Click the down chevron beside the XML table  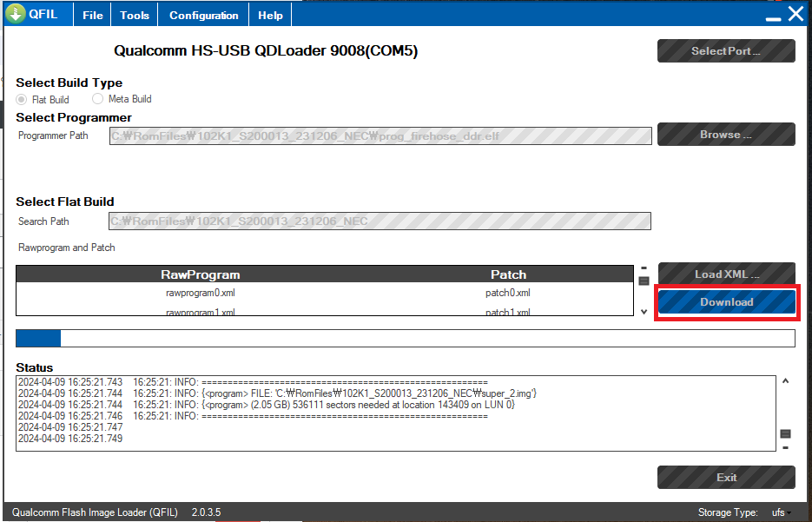point(644,312)
